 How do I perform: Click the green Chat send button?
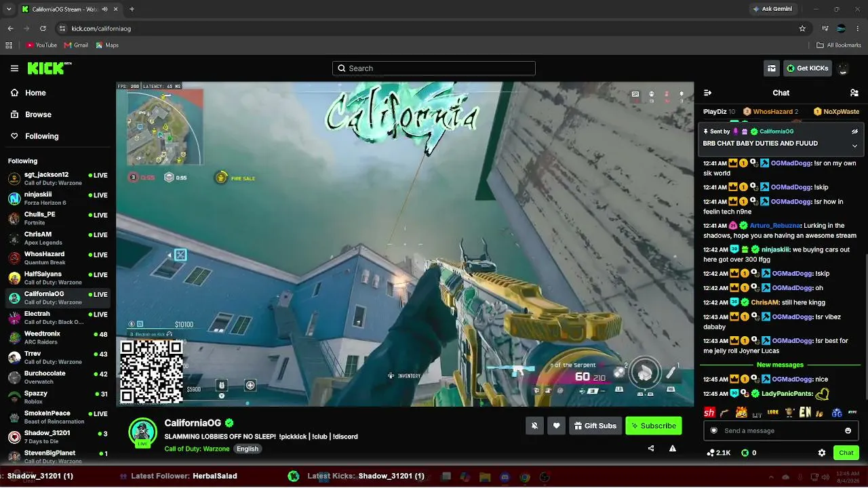(x=846, y=453)
